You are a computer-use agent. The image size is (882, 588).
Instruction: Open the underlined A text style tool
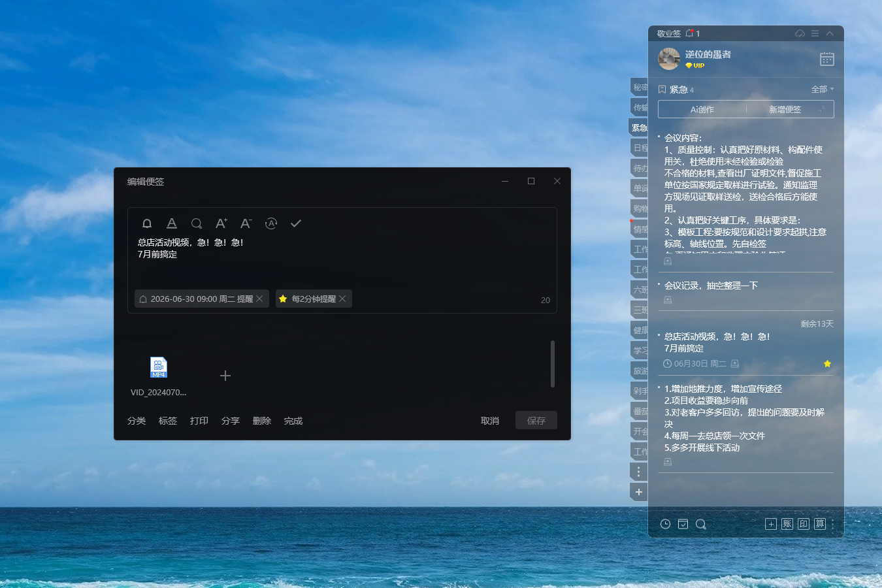coord(172,223)
